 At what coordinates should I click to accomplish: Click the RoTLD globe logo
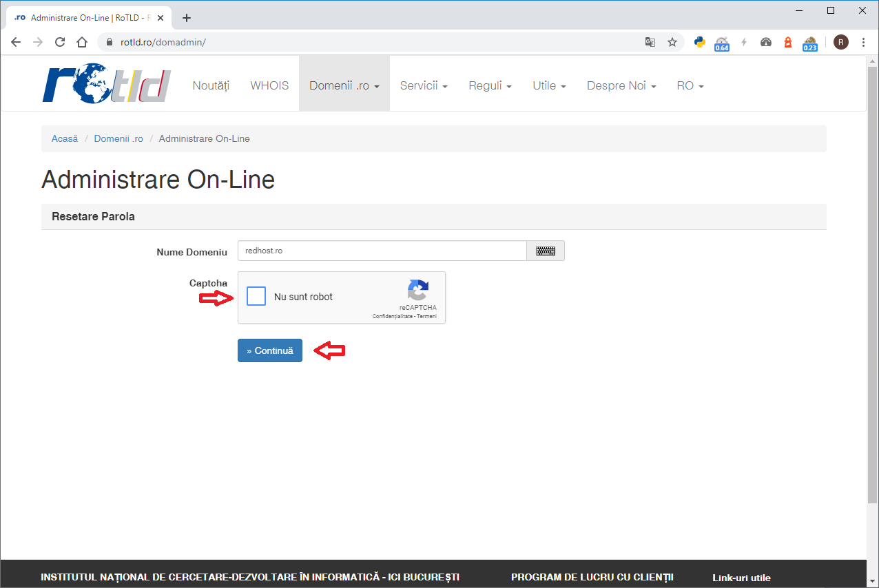[x=106, y=85]
